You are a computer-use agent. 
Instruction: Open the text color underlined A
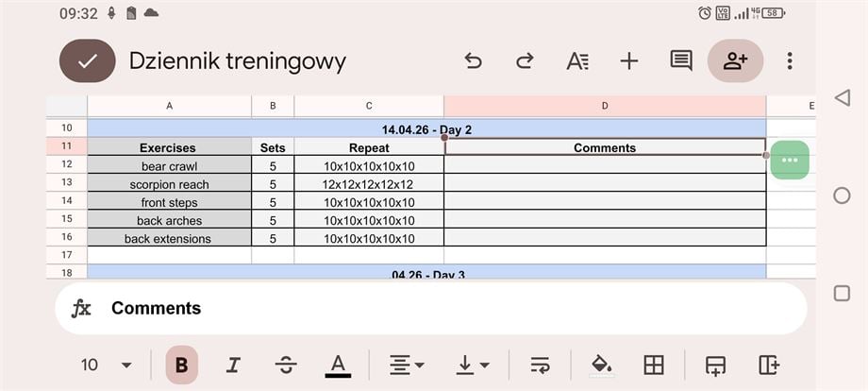338,365
